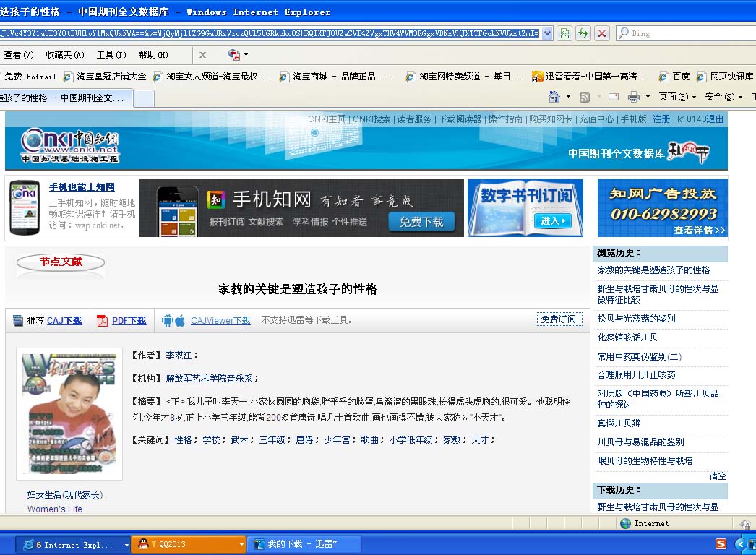Screen dimensions: 756x555
Task: Expand the PDF converter toolbar dropdown arrow
Action: click(246, 54)
